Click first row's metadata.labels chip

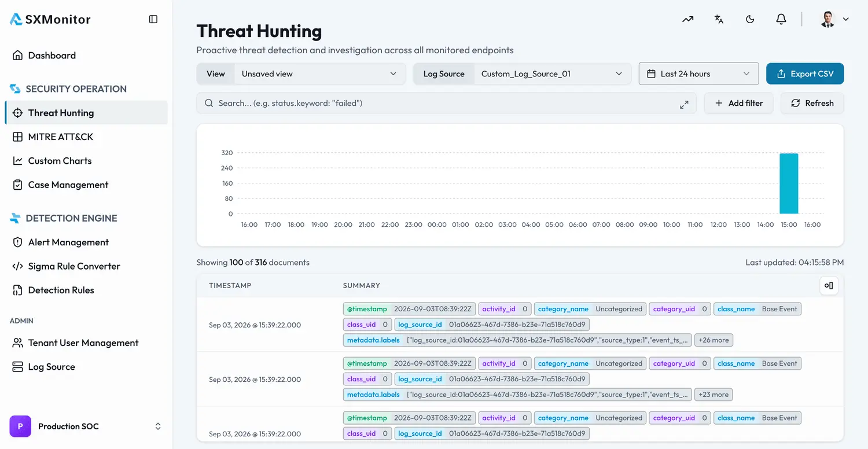tap(517, 340)
